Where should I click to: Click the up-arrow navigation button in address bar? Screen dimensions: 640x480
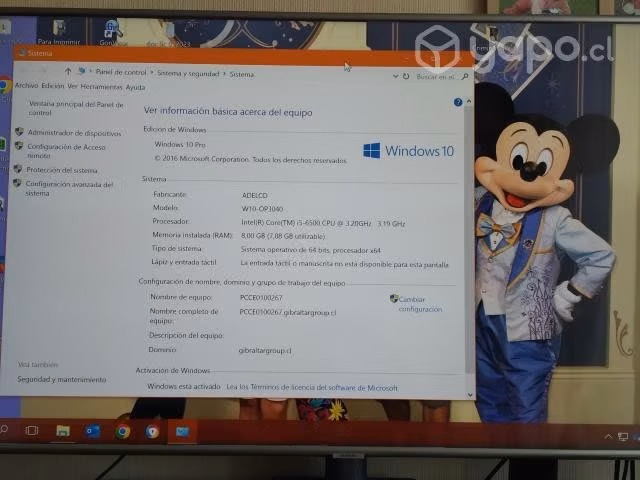click(68, 71)
